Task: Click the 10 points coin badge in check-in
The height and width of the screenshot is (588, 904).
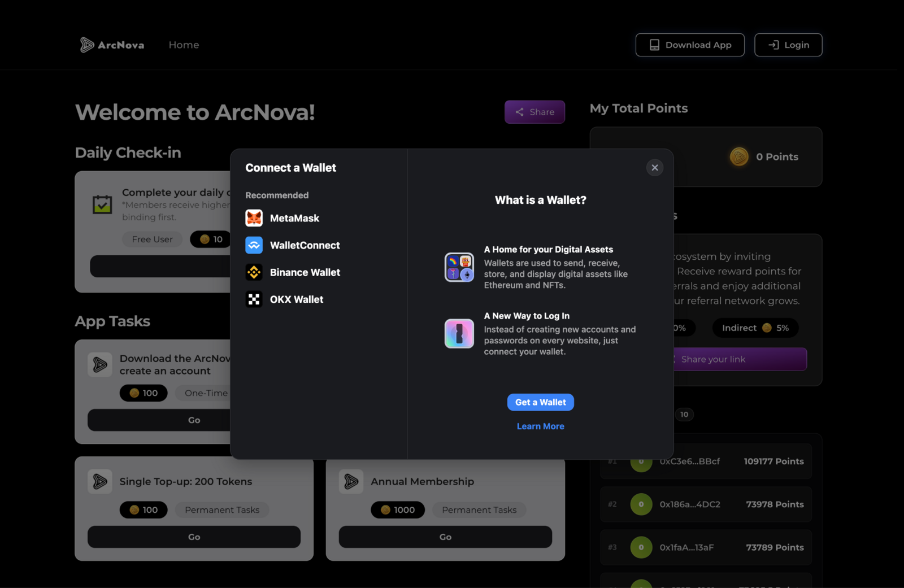Action: (211, 239)
